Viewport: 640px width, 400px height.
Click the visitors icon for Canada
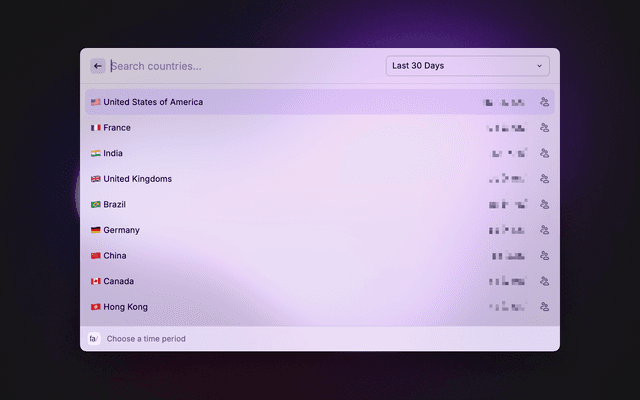[x=544, y=281]
